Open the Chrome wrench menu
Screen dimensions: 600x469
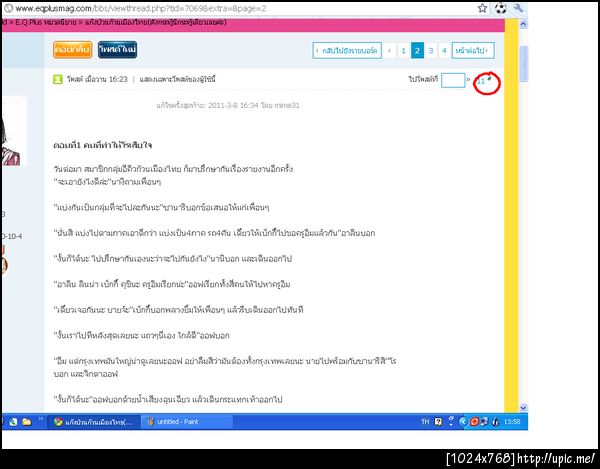(x=518, y=8)
